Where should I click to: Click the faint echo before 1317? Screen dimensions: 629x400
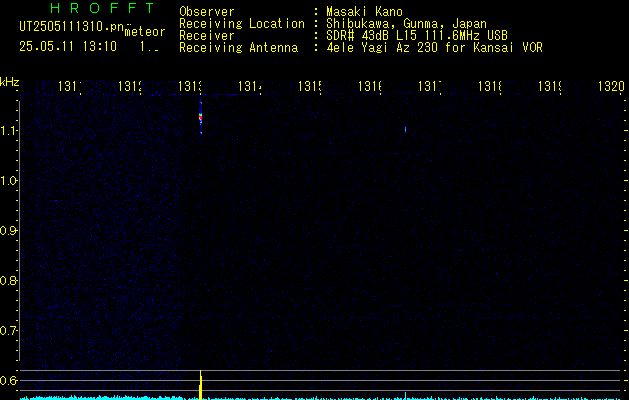[x=405, y=130]
